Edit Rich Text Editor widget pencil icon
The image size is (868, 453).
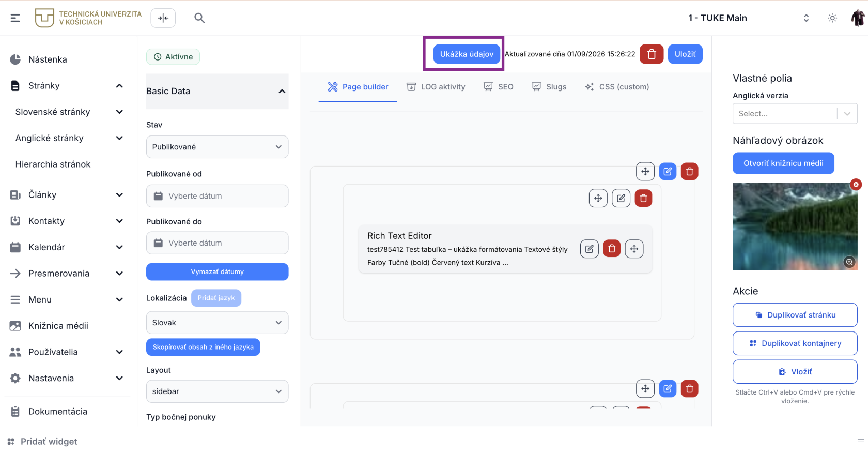tap(590, 249)
